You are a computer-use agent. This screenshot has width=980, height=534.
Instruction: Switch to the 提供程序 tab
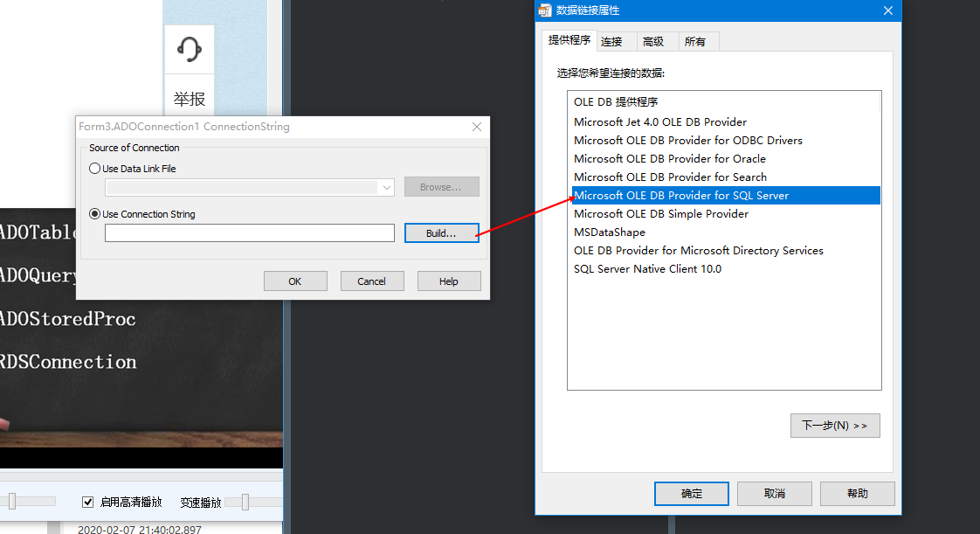(569, 40)
